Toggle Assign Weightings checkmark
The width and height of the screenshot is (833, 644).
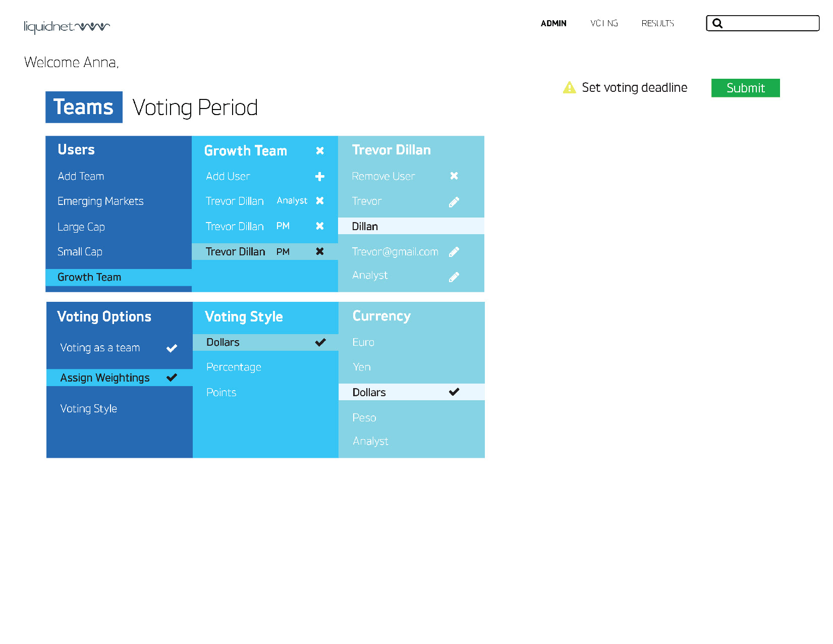172,377
